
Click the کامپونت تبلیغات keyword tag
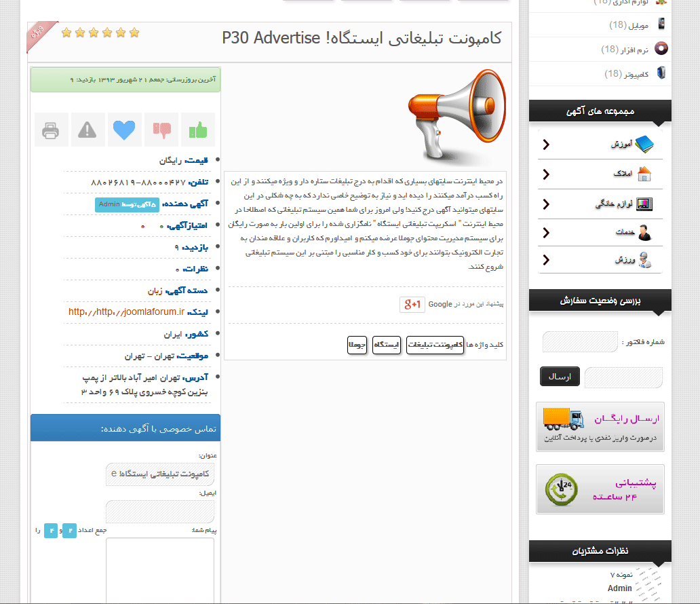tap(435, 345)
